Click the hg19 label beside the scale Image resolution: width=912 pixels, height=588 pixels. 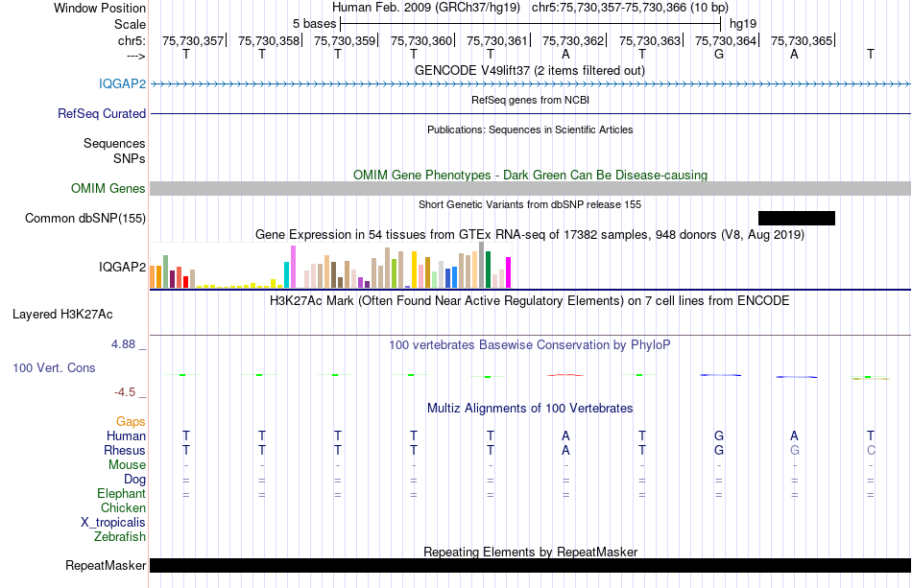(743, 24)
